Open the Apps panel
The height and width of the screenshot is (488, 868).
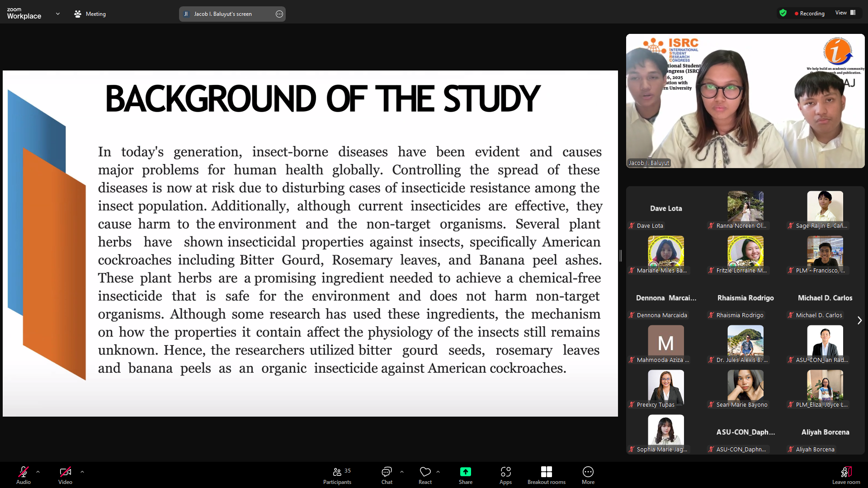505,475
